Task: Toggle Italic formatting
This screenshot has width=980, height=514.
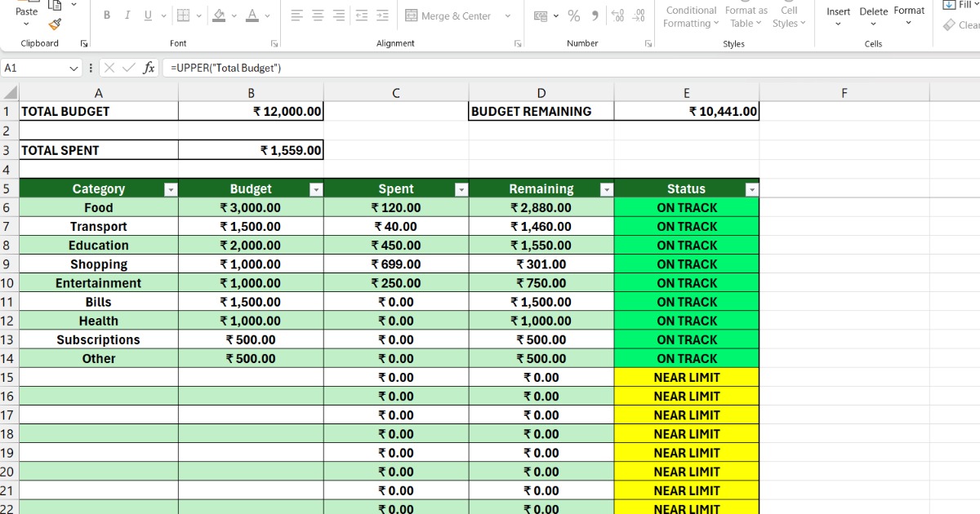Action: pos(127,16)
